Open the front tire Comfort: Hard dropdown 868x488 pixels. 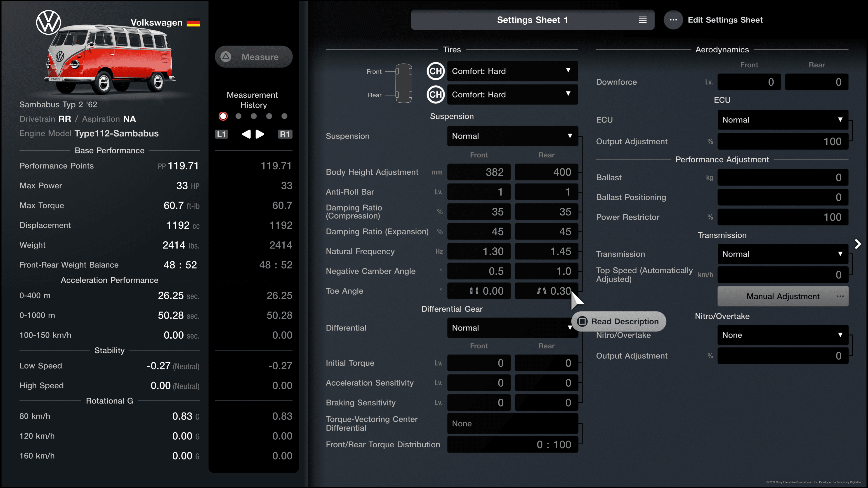(x=512, y=71)
